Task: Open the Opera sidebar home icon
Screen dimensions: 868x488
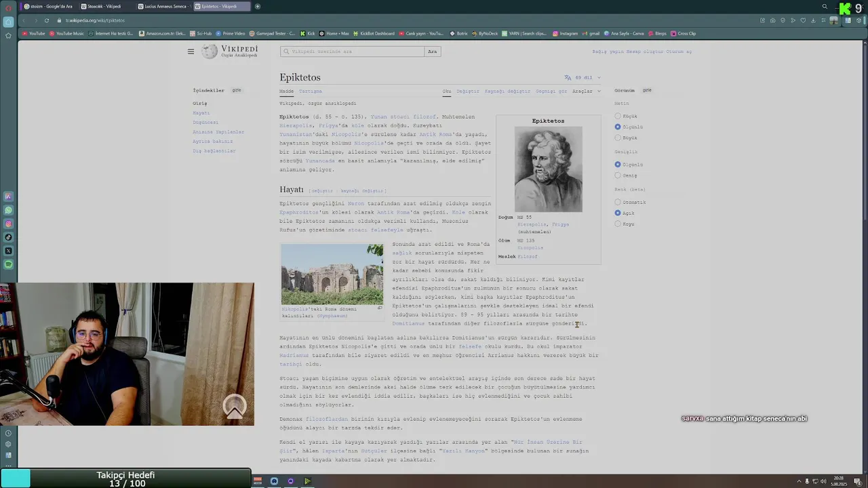Action: [8, 22]
